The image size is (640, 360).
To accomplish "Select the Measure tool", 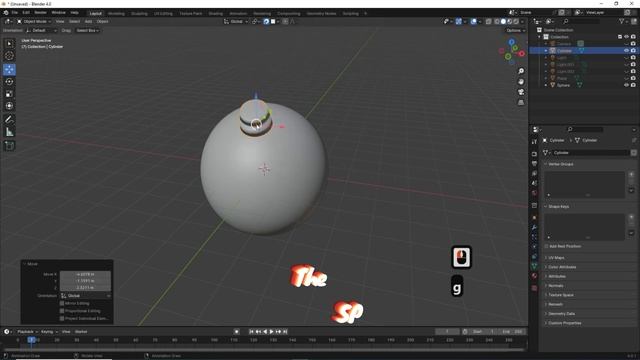I will (9, 132).
